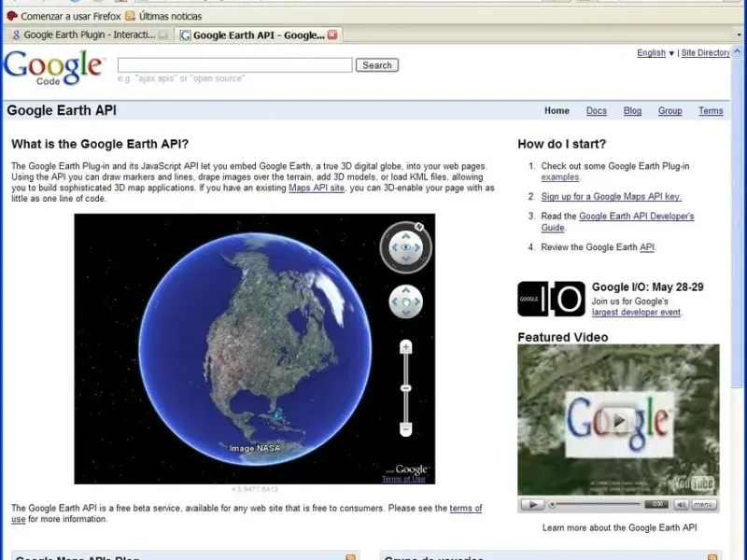
Task: Open RSS feed icon of Maps API blog
Action: point(351,557)
